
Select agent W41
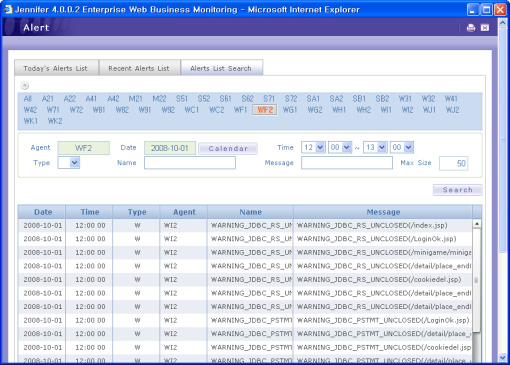pos(451,99)
